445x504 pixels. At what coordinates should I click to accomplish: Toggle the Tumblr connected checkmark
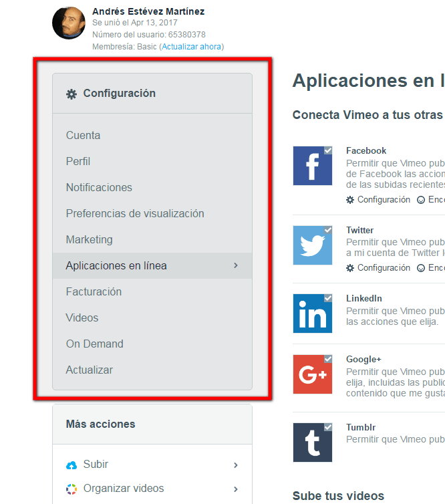[327, 427]
